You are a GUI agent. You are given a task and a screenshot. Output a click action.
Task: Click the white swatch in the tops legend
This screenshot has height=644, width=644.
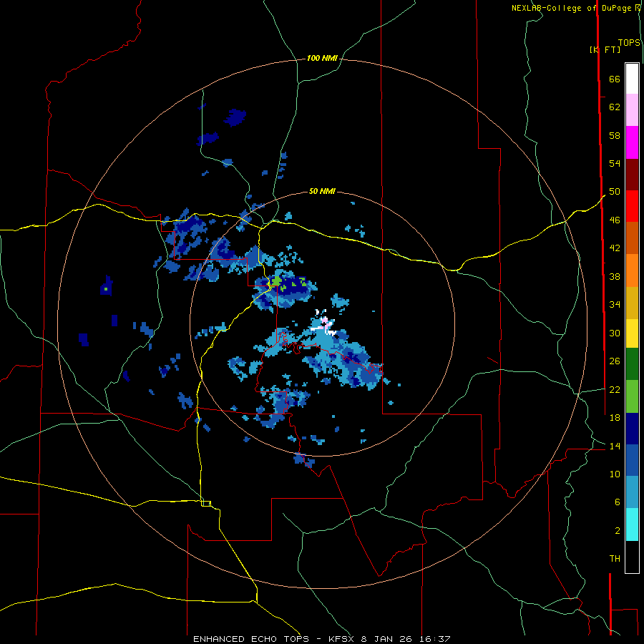click(632, 79)
